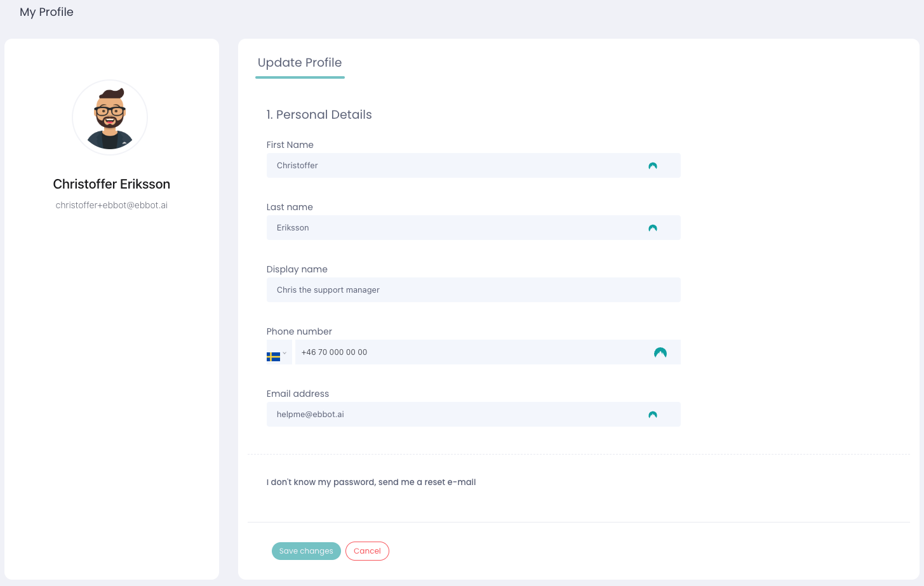The image size is (924, 586).
Task: Expand the phone country code chevron
Action: [x=285, y=353]
